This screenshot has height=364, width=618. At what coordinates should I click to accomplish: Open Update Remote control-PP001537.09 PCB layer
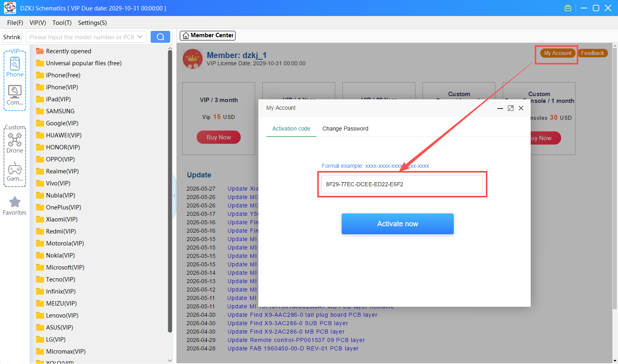click(296, 340)
